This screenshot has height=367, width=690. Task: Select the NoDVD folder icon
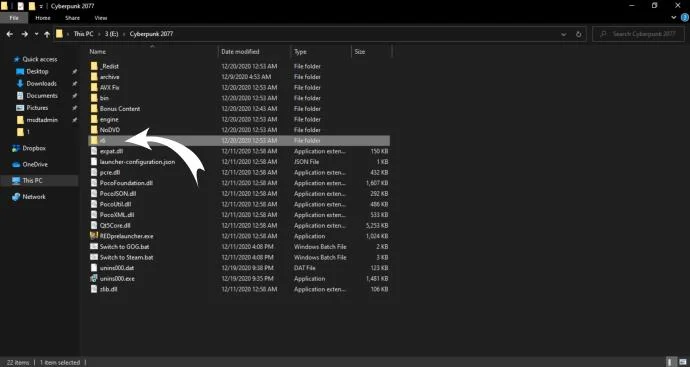94,130
